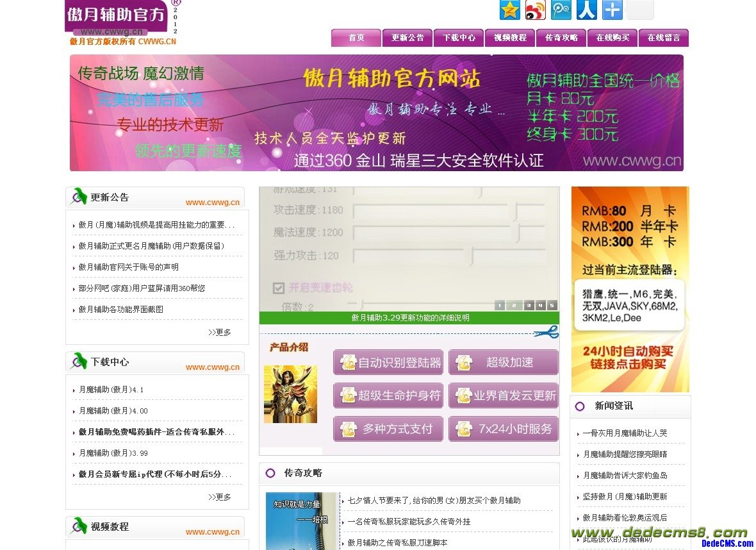This screenshot has width=756, height=550.
Task: Go to the 在线购买 navigation tab
Action: [612, 38]
